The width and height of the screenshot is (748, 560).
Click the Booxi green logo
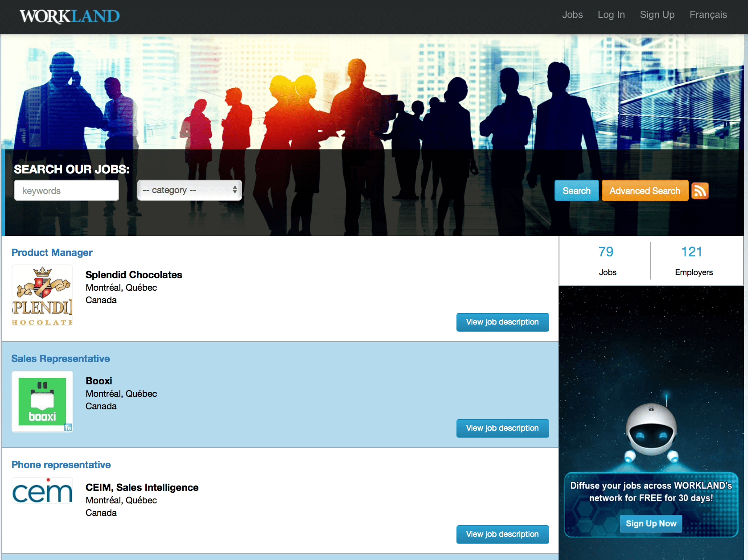(42, 402)
